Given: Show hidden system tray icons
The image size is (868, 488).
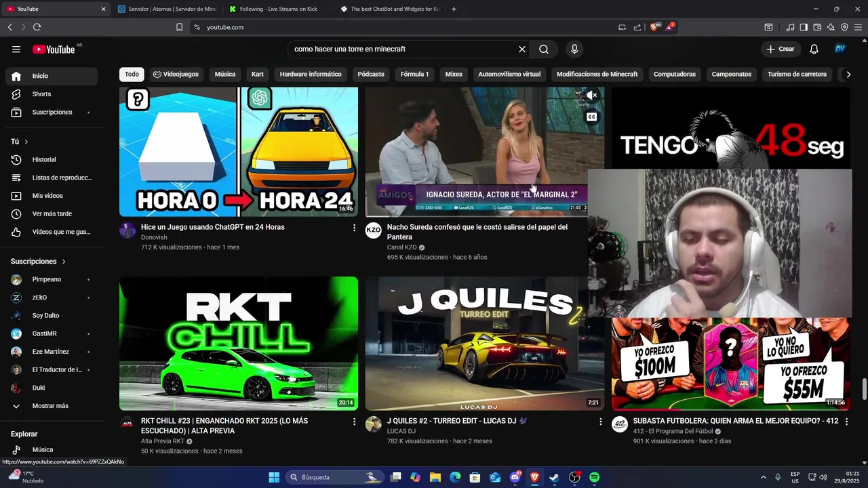Looking at the screenshot, I should [x=763, y=477].
